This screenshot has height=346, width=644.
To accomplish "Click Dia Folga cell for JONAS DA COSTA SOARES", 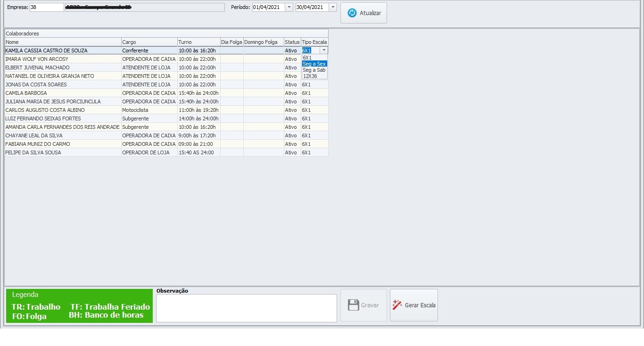I will (231, 84).
